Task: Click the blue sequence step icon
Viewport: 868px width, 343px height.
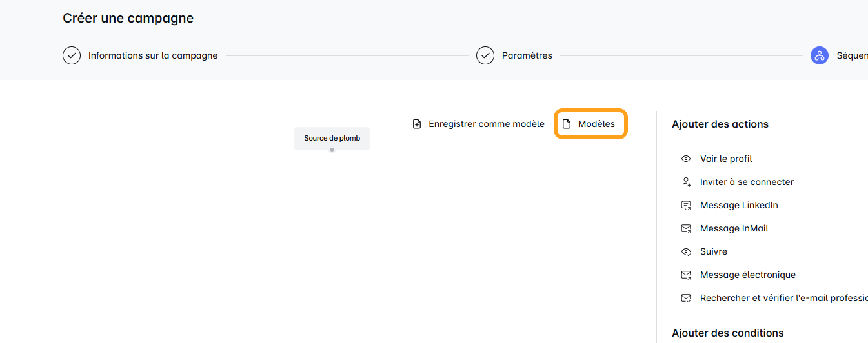Action: pyautogui.click(x=820, y=55)
